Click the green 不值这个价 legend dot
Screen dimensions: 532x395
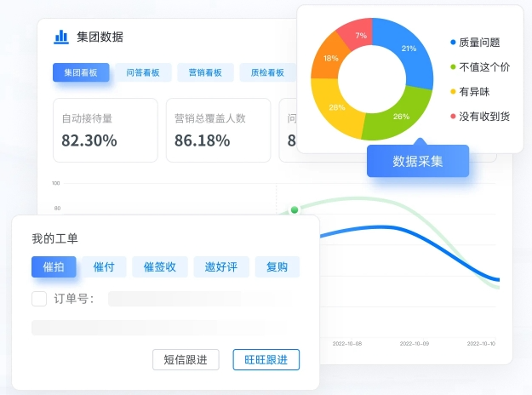pos(453,67)
